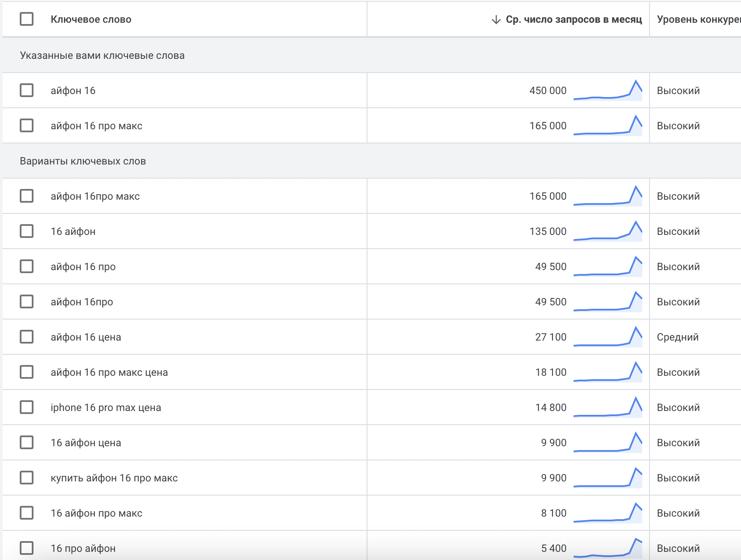Click the 18 100 search volume value
The width and height of the screenshot is (741, 560).
551,372
